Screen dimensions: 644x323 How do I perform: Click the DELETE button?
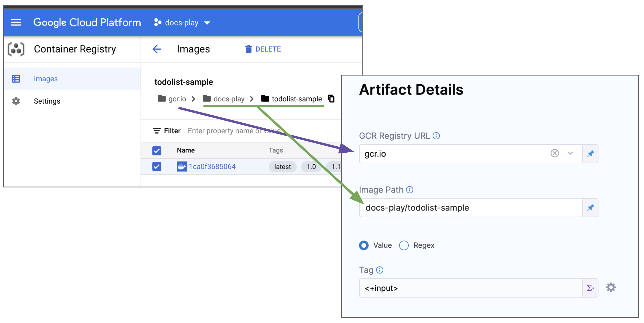263,49
